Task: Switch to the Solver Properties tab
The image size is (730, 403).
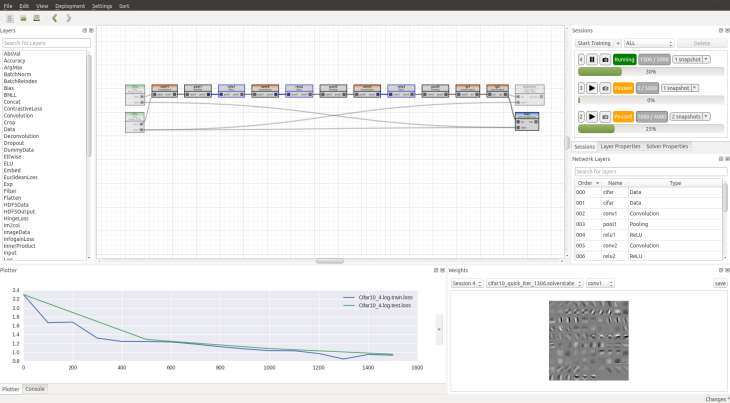Action: coord(667,146)
